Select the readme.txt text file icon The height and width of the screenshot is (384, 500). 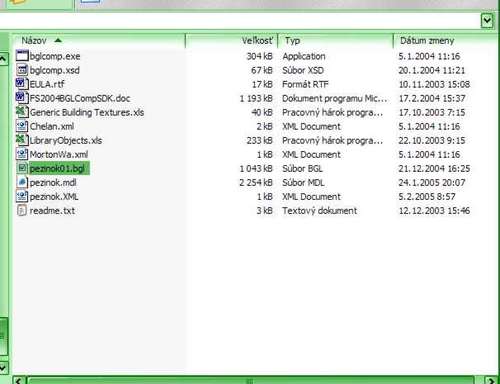pos(22,210)
